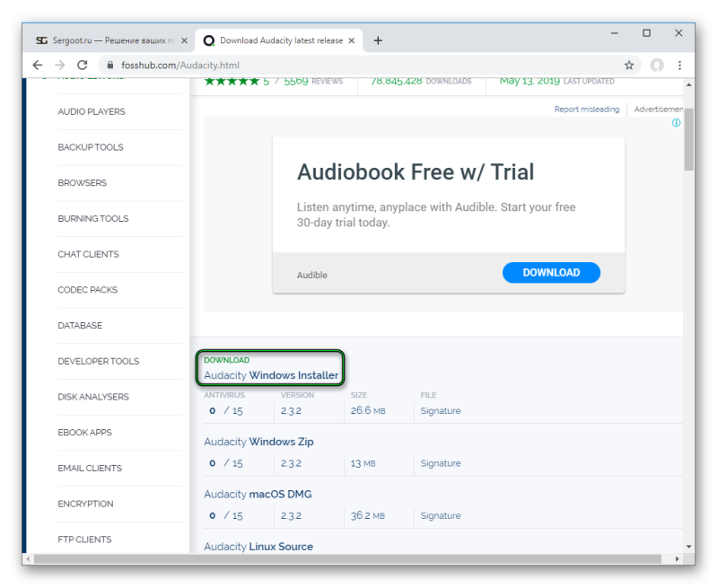Select the Burning Tools category

pyautogui.click(x=93, y=218)
